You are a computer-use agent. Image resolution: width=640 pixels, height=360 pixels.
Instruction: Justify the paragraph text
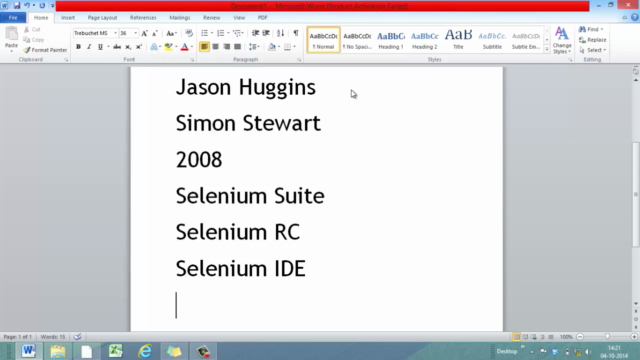click(238, 47)
